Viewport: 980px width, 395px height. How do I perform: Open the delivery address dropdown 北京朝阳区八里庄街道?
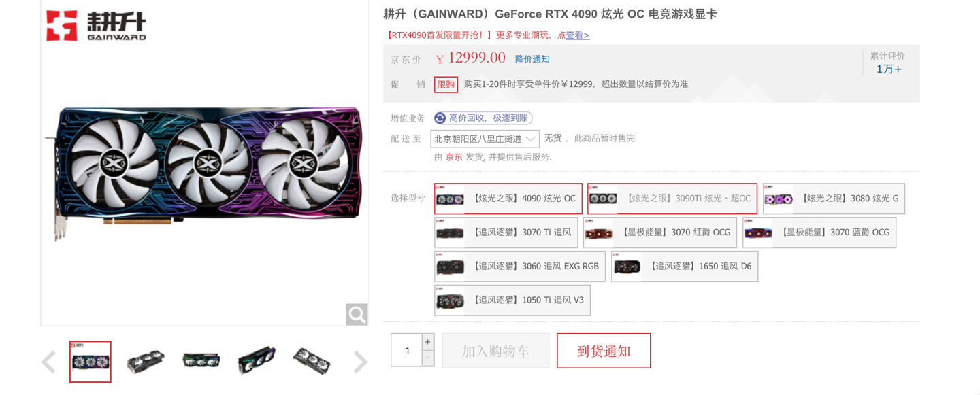485,139
